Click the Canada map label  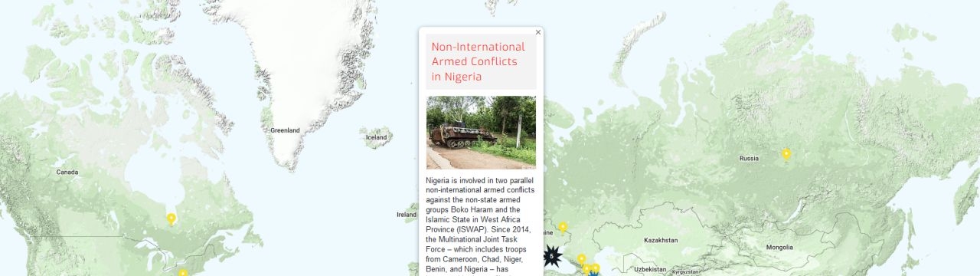(x=67, y=172)
